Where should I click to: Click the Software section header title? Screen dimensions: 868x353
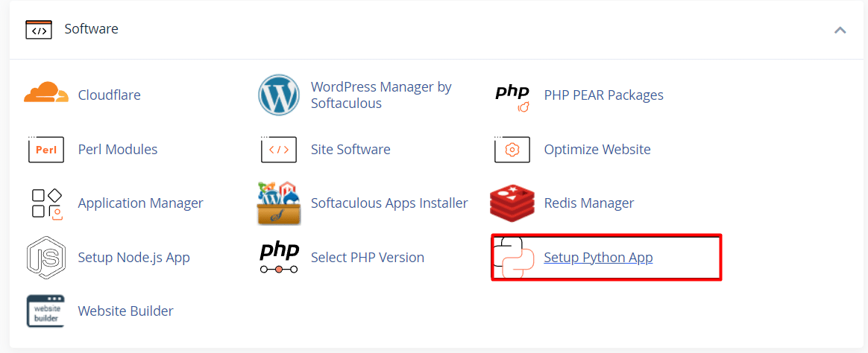click(91, 29)
